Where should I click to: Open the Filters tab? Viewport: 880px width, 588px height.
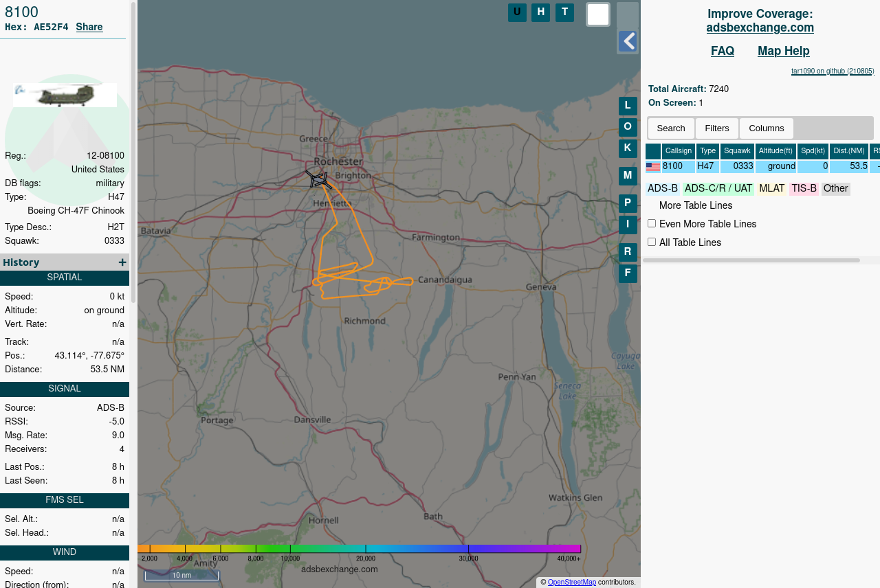pos(717,128)
